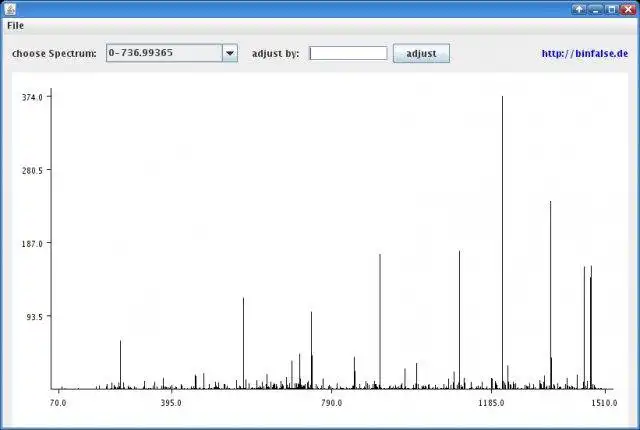Screen dimensions: 640x430
Task: Click the tallest spectrum peak reaching 374
Action: point(502,242)
